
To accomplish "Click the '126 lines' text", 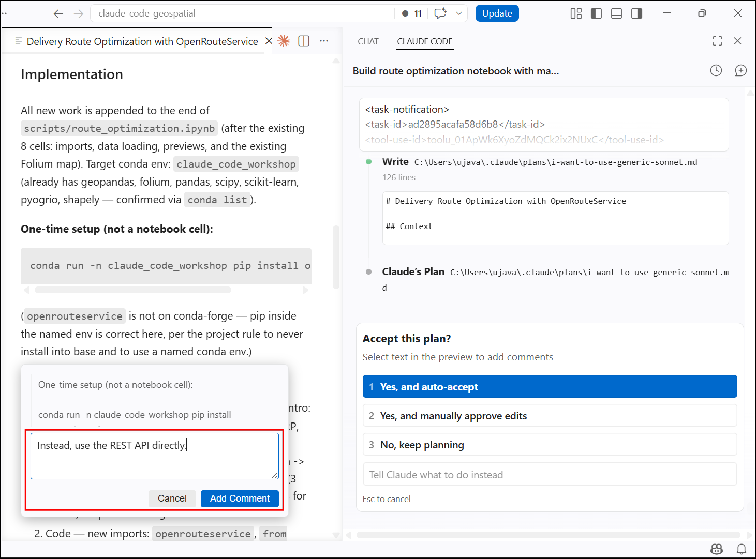I will point(399,177).
